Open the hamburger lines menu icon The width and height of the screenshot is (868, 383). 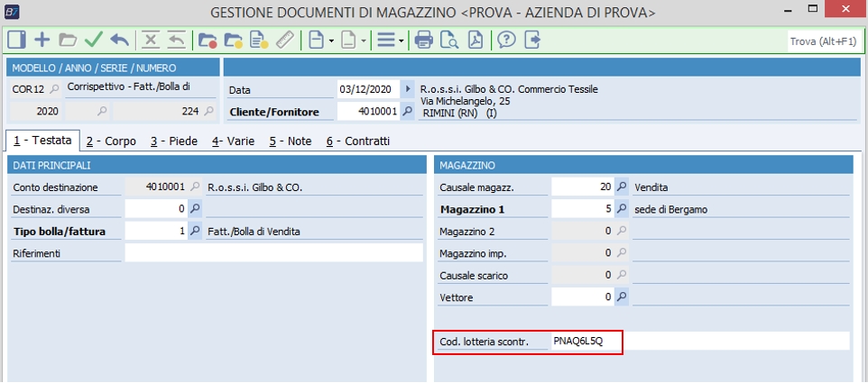click(386, 41)
